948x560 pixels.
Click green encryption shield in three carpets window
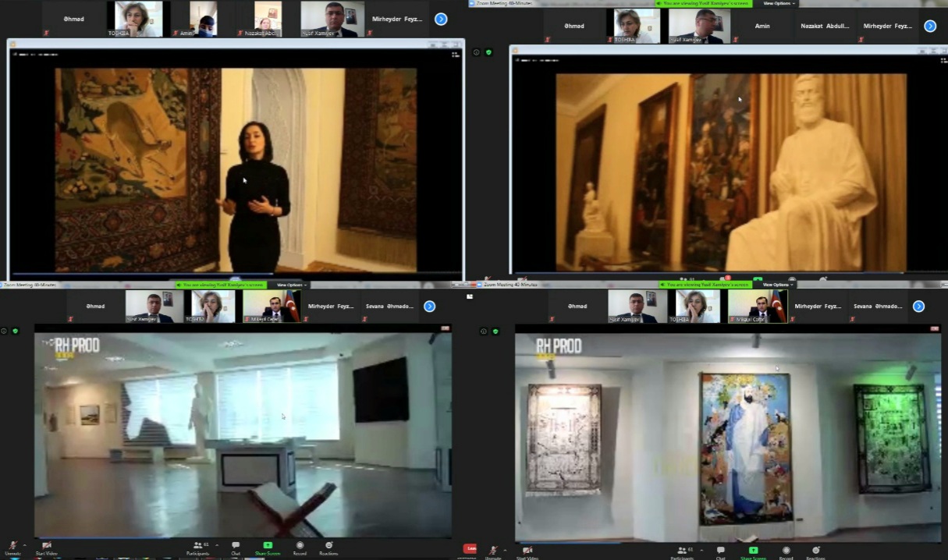(x=495, y=331)
